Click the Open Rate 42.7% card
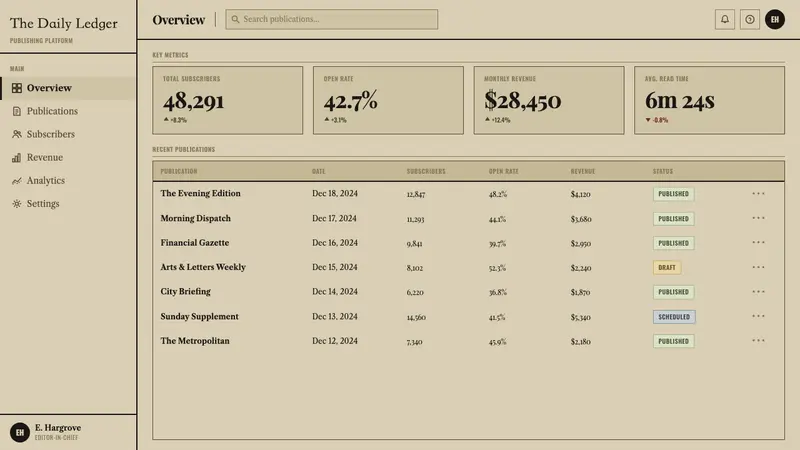Viewport: 800px width, 450px height. coord(388,101)
